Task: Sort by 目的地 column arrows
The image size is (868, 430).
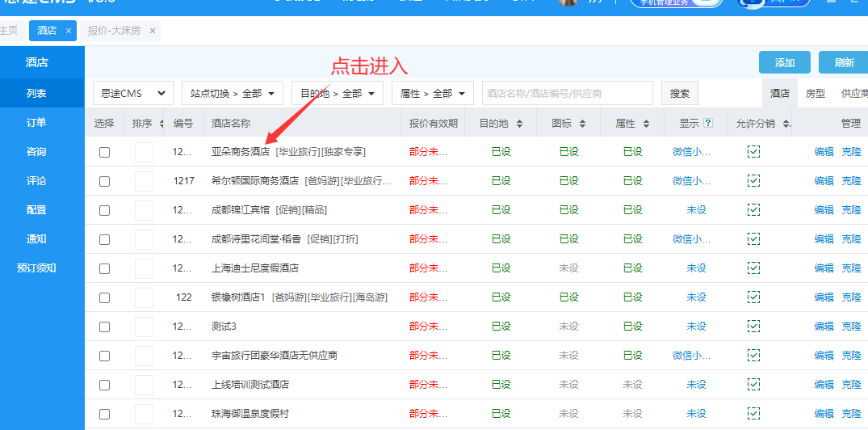Action: click(519, 124)
